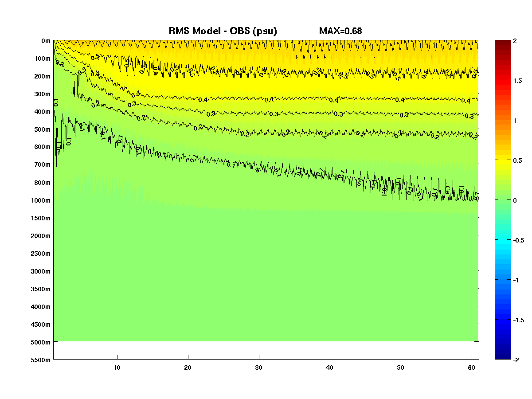Click the '3000m' depth axis label

41,271
